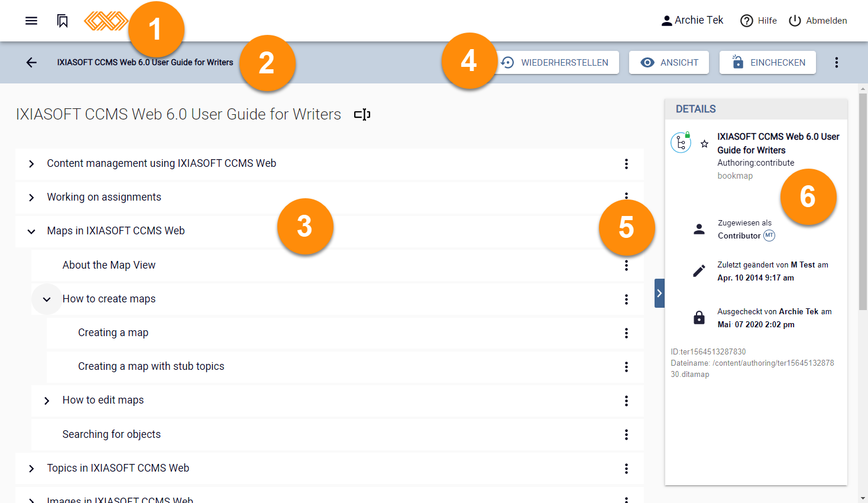Image resolution: width=868 pixels, height=503 pixels.
Task: Select Working on assignments text
Action: (104, 197)
